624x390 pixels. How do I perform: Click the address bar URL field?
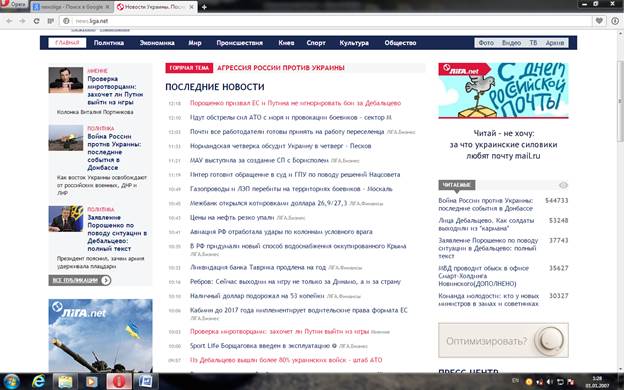click(x=326, y=21)
